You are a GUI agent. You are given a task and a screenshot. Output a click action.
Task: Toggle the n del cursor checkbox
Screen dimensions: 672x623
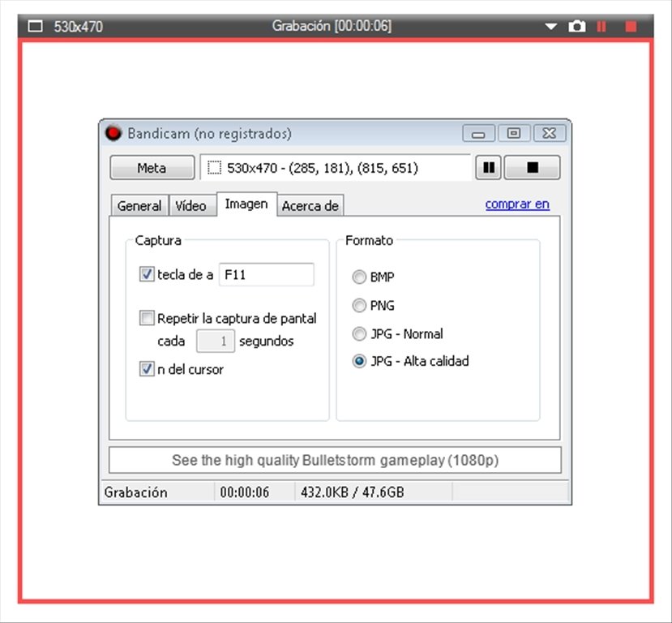click(x=147, y=369)
